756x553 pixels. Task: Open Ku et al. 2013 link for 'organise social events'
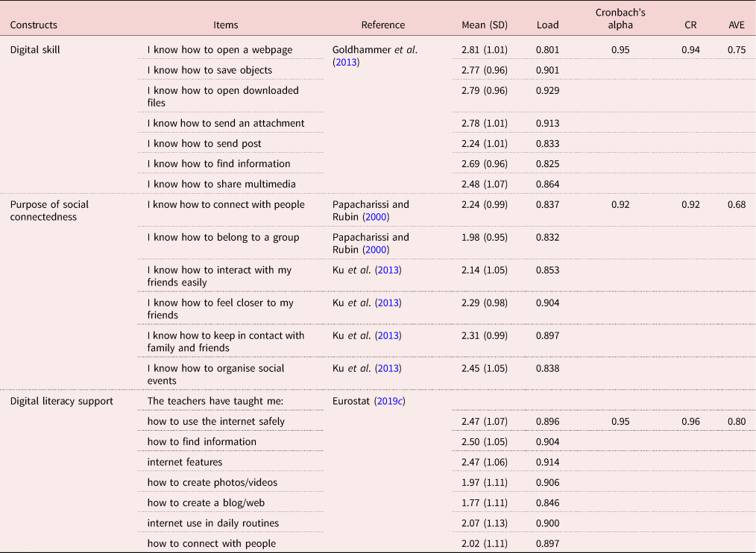(x=388, y=368)
